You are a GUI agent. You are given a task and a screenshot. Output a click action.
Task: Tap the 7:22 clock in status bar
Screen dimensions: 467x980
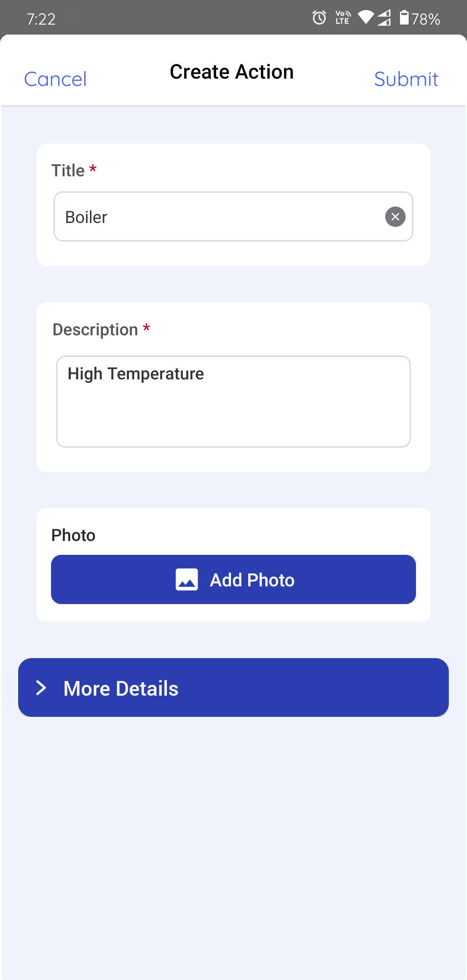click(x=41, y=19)
